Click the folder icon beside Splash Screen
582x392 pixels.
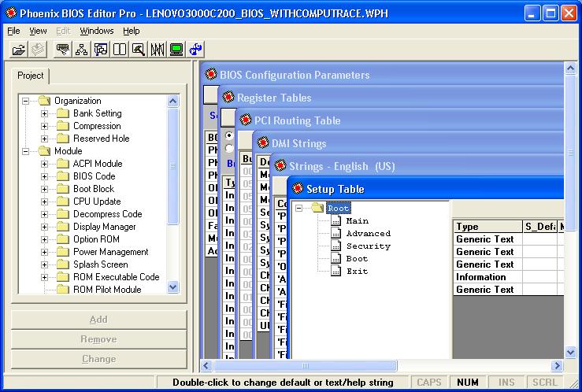(x=63, y=264)
